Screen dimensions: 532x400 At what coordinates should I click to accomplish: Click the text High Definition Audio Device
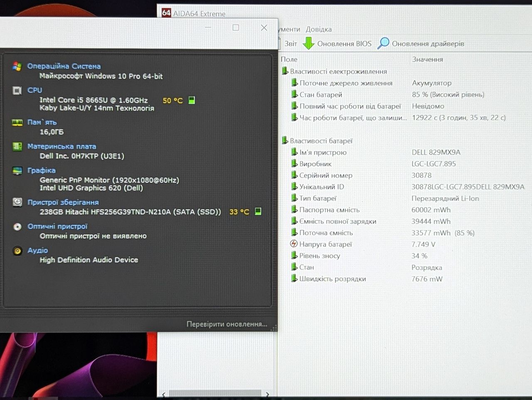[x=89, y=260]
